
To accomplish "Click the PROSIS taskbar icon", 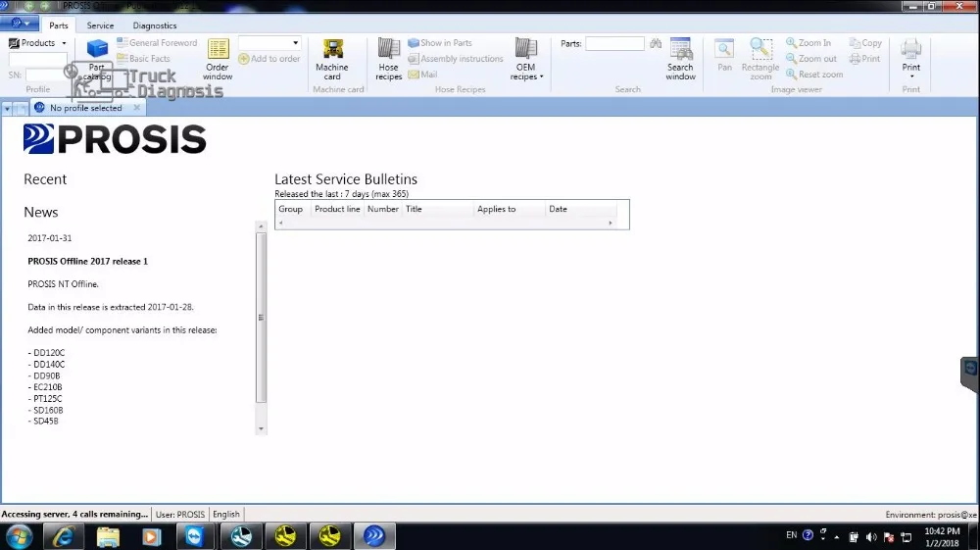I will click(374, 536).
